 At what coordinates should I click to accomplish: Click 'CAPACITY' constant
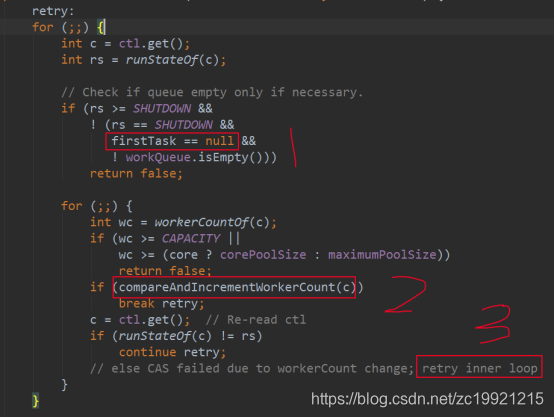pyautogui.click(x=191, y=239)
